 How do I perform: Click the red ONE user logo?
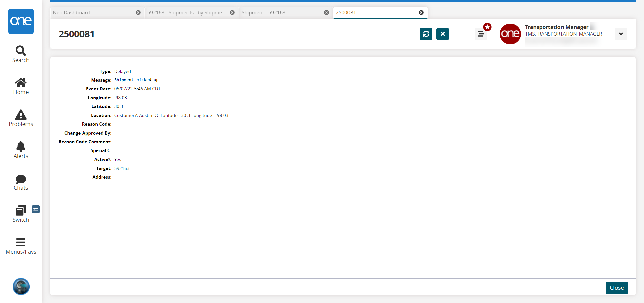coord(510,34)
